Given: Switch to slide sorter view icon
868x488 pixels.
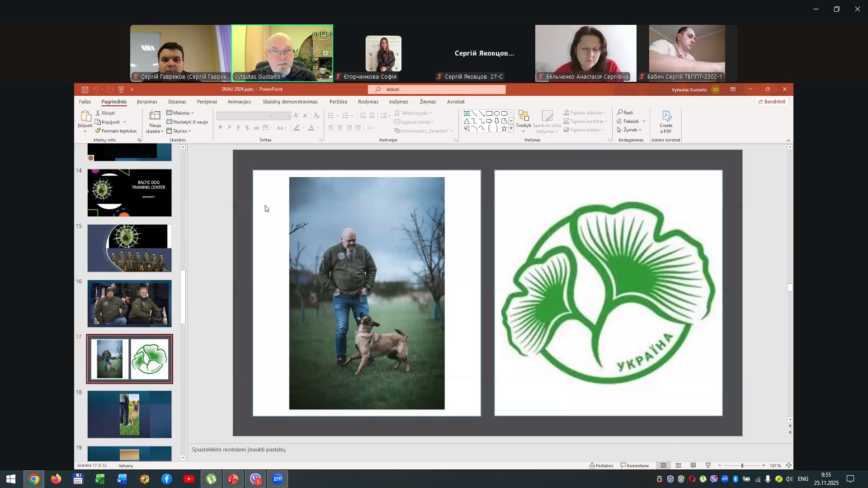Looking at the screenshot, I should (679, 465).
